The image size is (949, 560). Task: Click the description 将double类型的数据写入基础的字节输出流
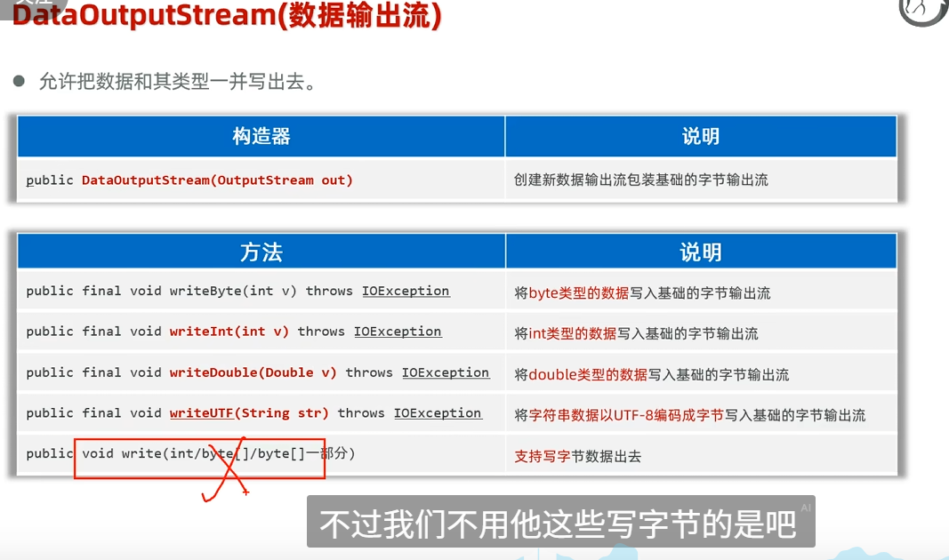(652, 375)
